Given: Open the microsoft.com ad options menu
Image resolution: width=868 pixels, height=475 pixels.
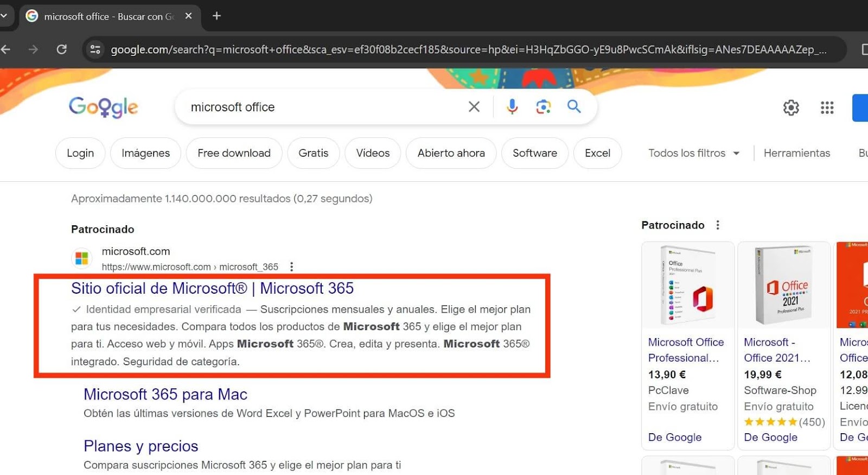Looking at the screenshot, I should tap(292, 267).
